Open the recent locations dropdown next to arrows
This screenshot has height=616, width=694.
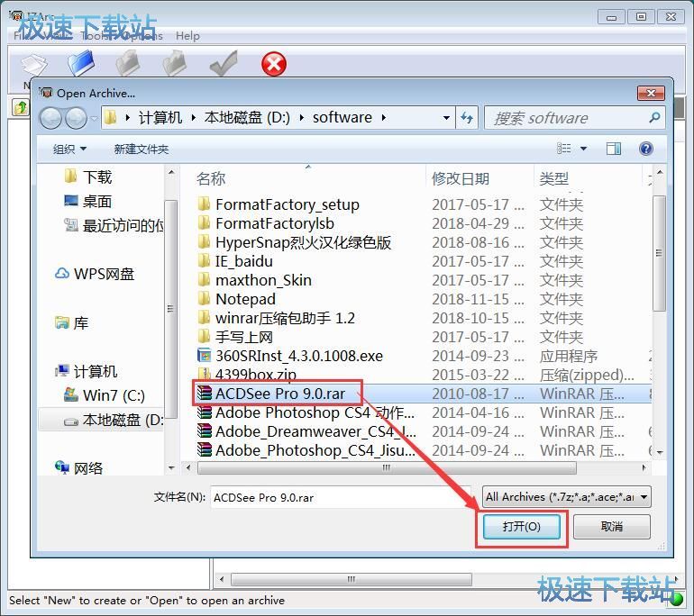[x=94, y=118]
